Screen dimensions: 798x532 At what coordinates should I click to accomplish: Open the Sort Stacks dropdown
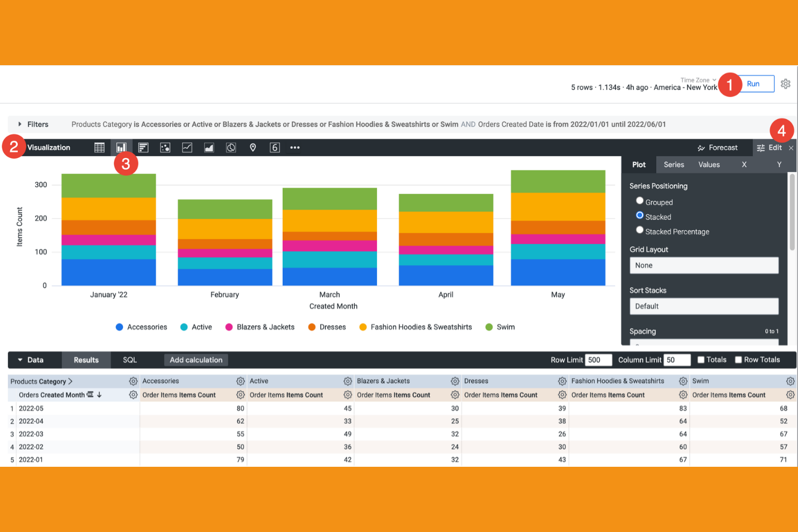click(704, 306)
